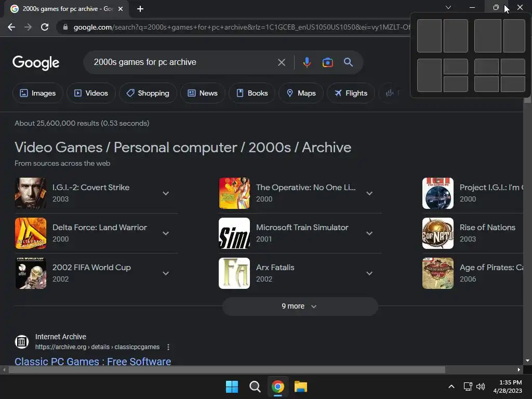The image size is (532, 399).
Task: Select the Arx Fatalis title
Action: 275,268
